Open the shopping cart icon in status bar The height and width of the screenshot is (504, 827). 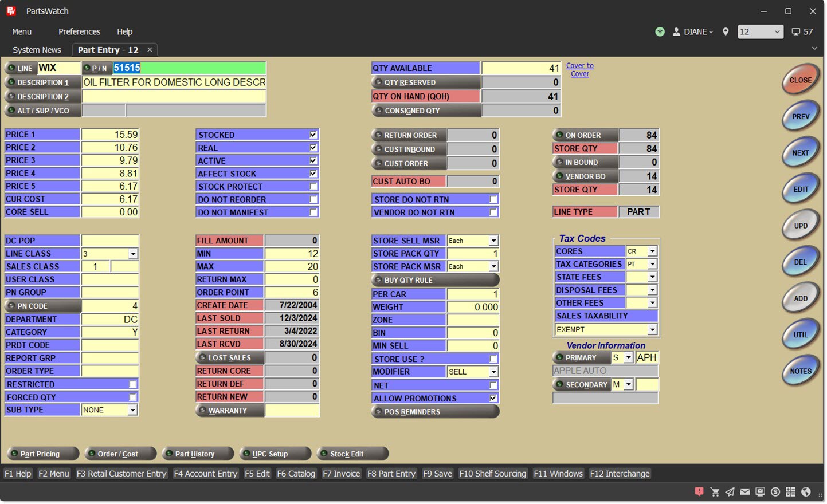(x=715, y=491)
